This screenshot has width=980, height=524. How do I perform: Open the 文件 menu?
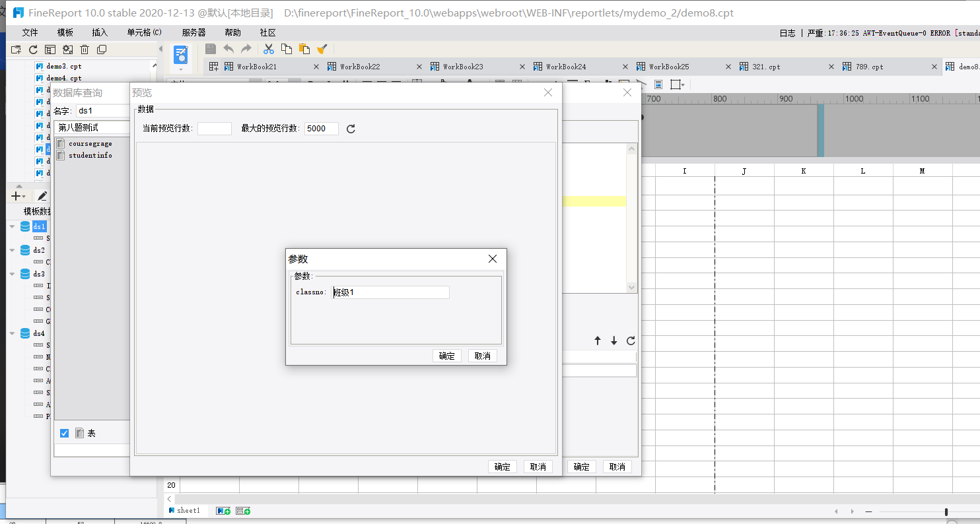coord(30,32)
